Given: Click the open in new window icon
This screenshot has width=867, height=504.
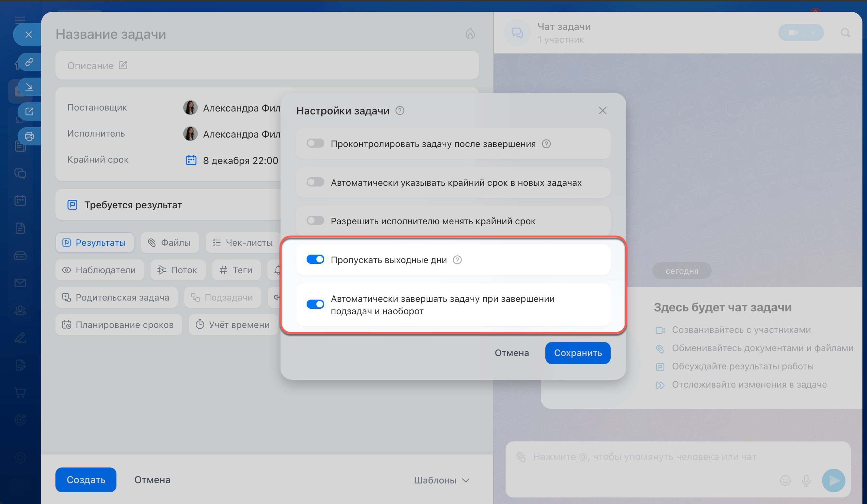Looking at the screenshot, I should 29,111.
